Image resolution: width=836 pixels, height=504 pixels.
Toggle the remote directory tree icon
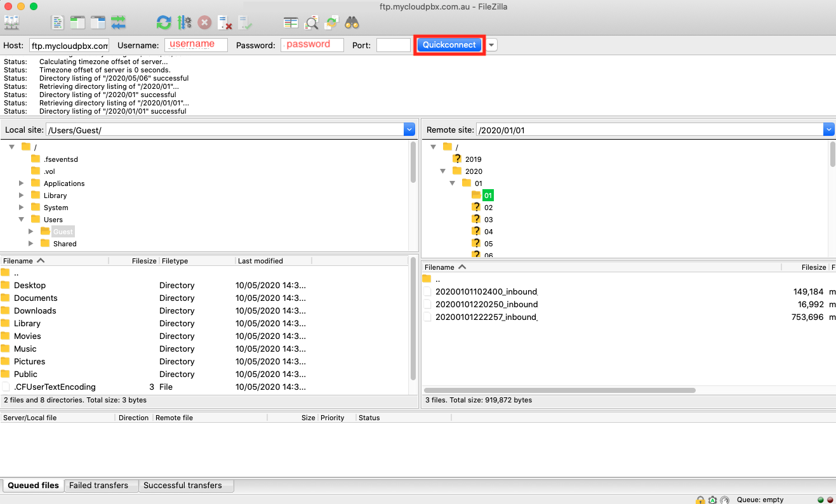coord(98,23)
